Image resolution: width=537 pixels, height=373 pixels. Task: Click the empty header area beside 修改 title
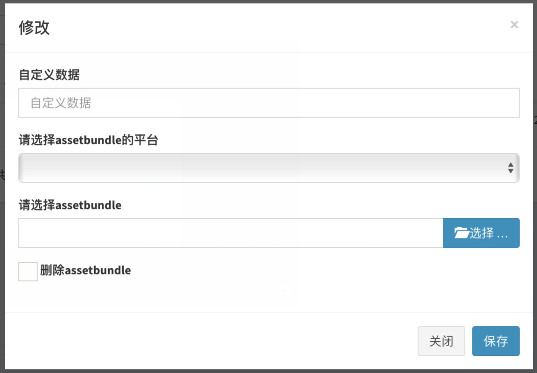click(274, 27)
